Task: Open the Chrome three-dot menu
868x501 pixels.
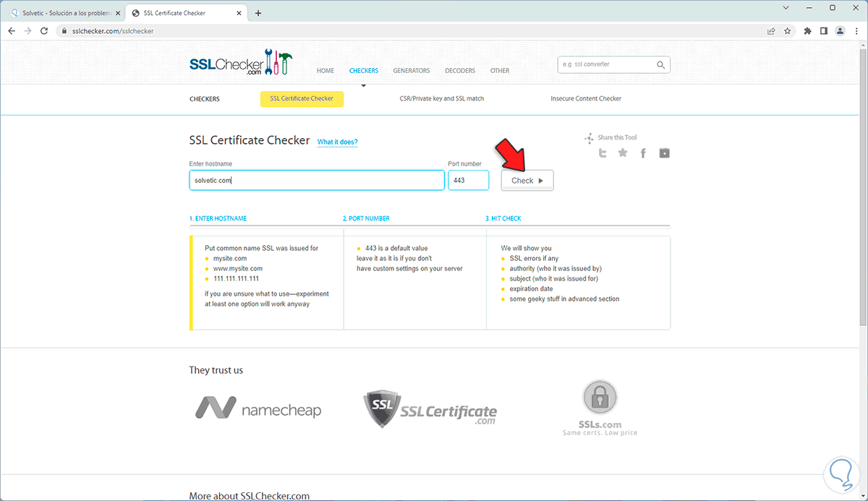Action: (856, 31)
